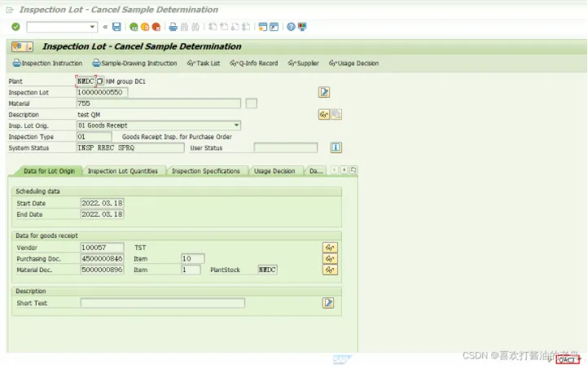Screen dimensions: 588x369
Task: Display the Task List
Action: tap(204, 63)
